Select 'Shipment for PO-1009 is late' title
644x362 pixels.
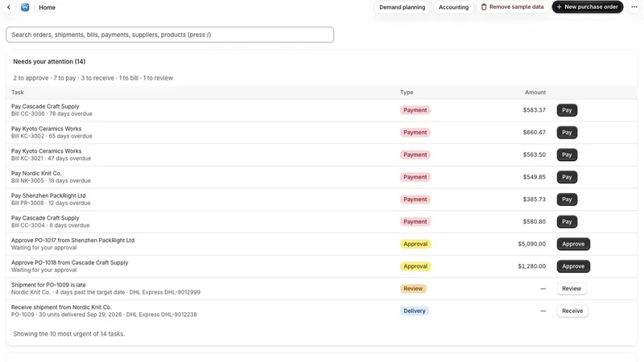(x=48, y=285)
